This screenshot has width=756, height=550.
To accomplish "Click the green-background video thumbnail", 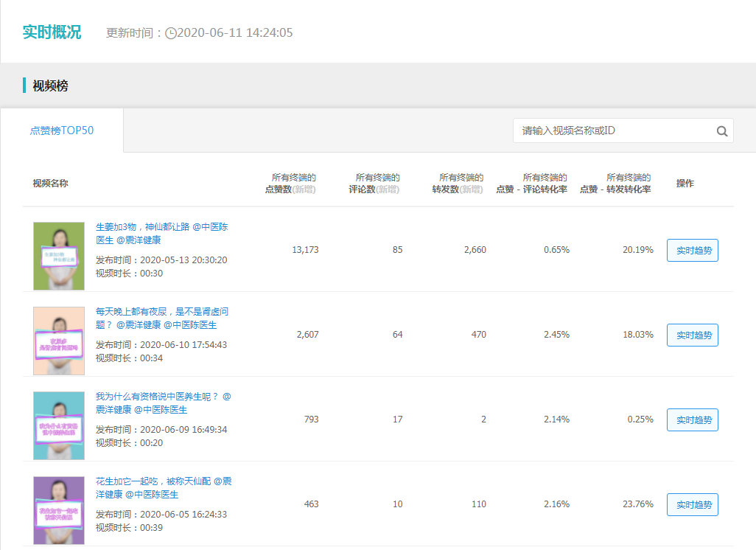I will coord(59,256).
